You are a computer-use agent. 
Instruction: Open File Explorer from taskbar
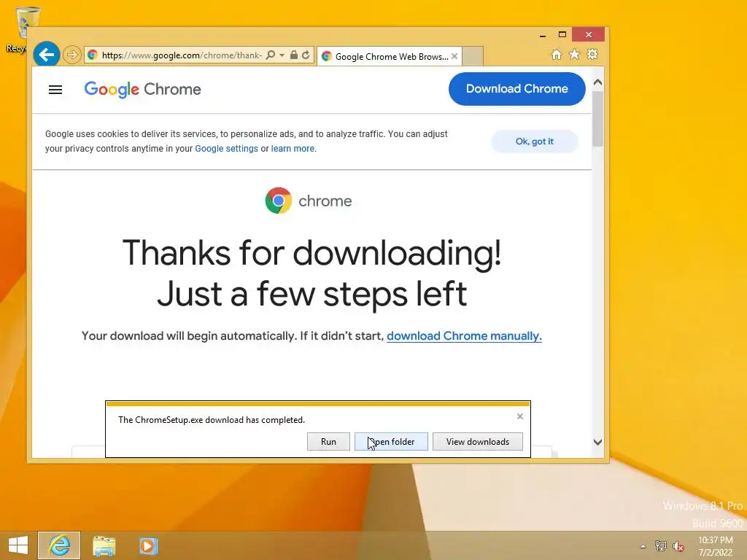tap(104, 545)
